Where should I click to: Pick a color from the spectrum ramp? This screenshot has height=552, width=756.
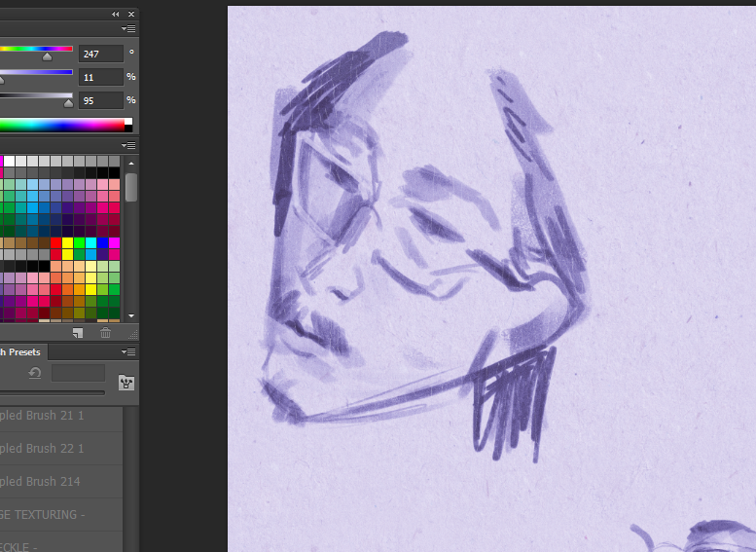click(61, 125)
